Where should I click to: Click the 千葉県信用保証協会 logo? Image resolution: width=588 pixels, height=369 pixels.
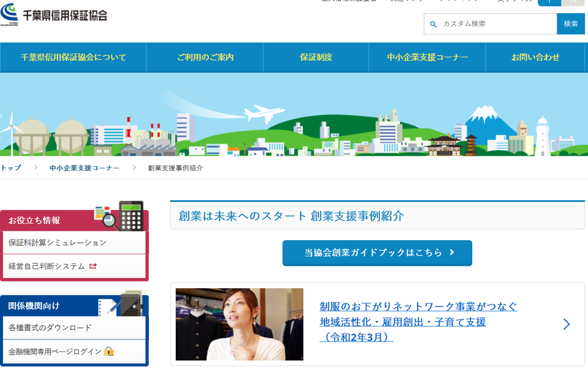pyautogui.click(x=54, y=14)
